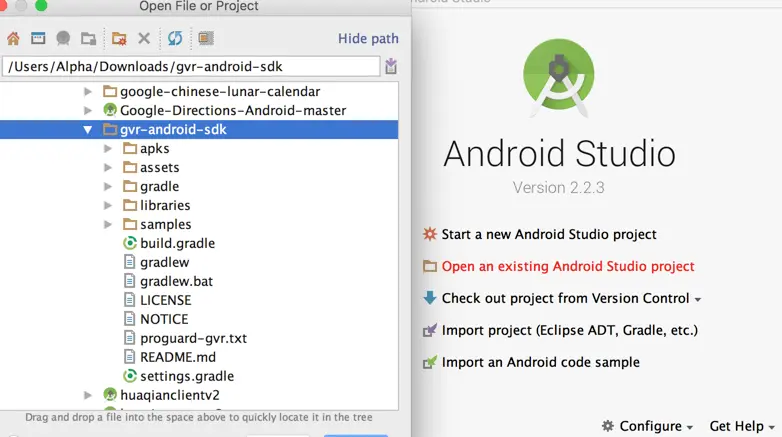Viewport: 782px width, 437px height.
Task: Expand the libraries folder arrow
Action: click(x=108, y=206)
